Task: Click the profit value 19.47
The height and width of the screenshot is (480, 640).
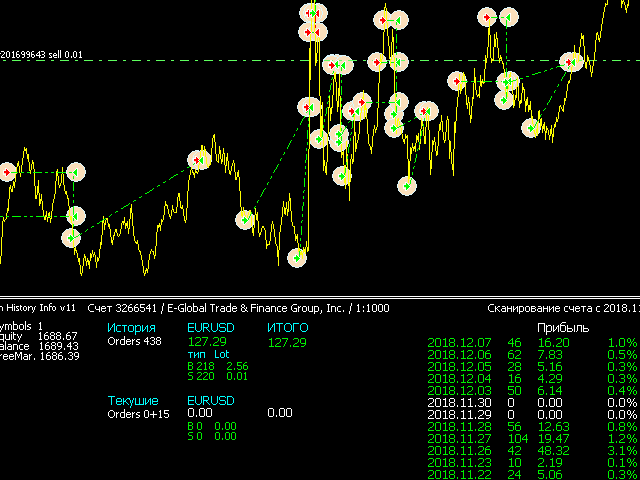Action: tap(551, 438)
